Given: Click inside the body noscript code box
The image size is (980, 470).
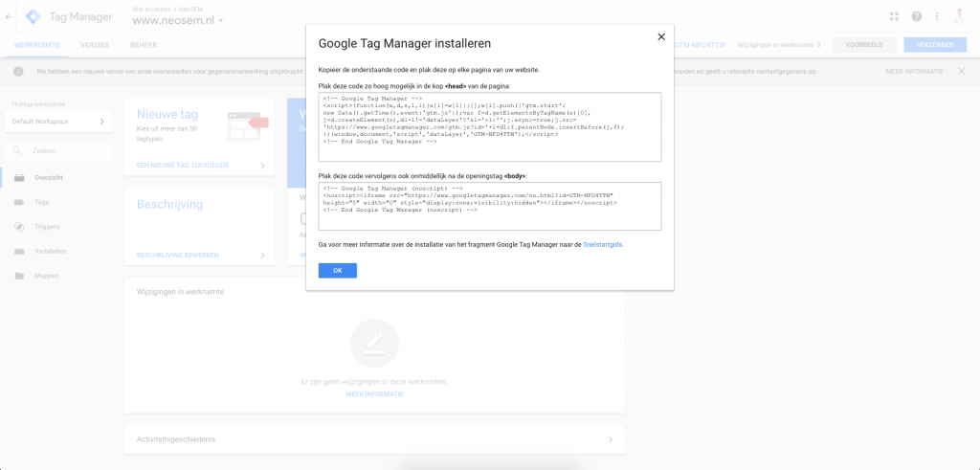Looking at the screenshot, I should [x=489, y=206].
